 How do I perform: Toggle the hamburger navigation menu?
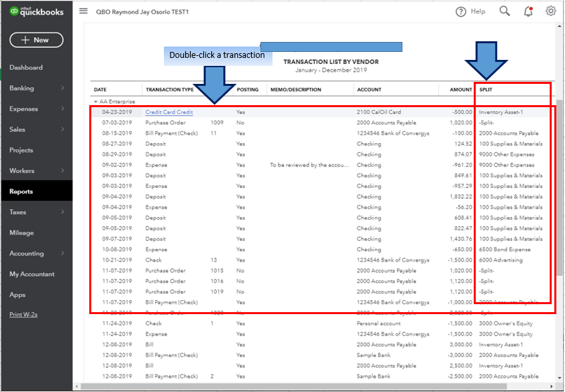click(x=83, y=11)
